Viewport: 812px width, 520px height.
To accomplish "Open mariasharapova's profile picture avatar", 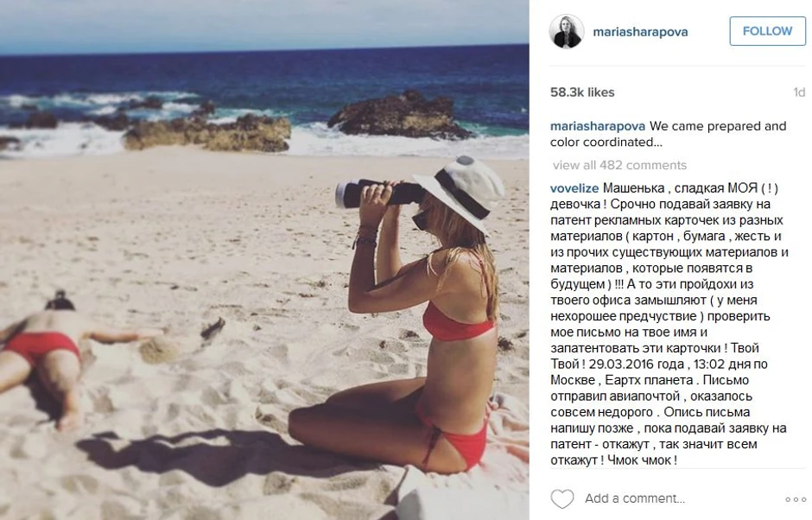I will [567, 31].
